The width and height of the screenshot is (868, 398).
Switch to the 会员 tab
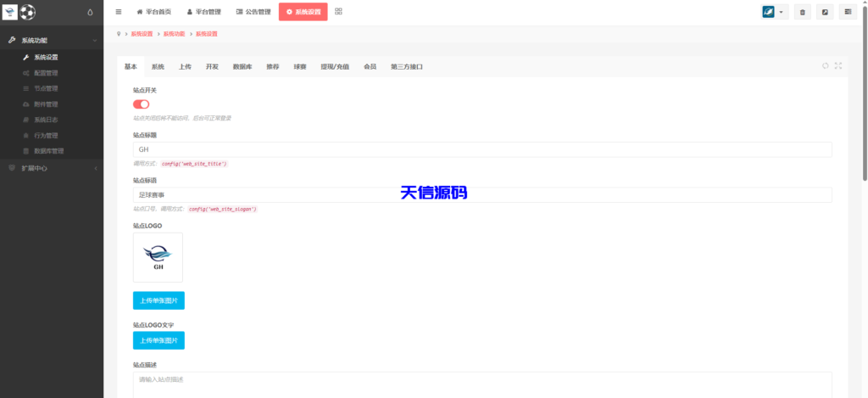coord(370,66)
